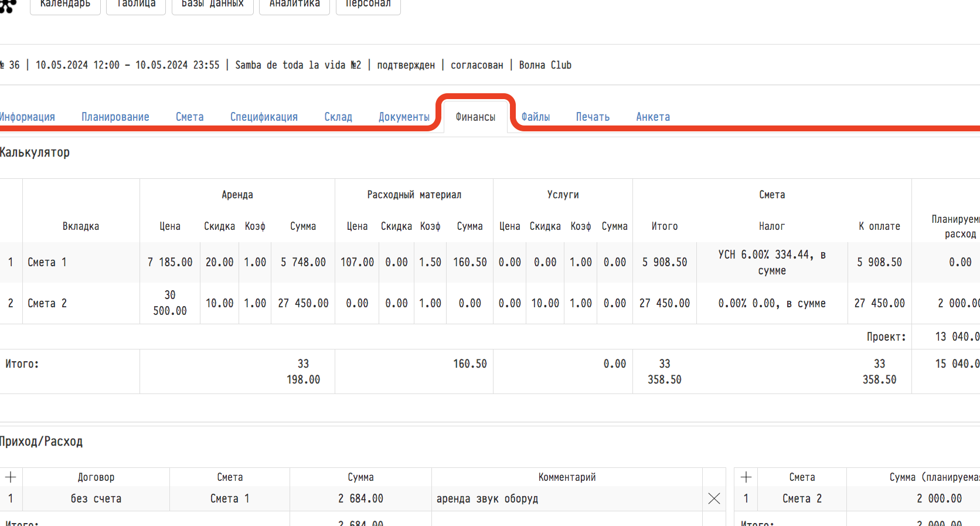Click the 2 684.00 sum cell in Приход

360,498
